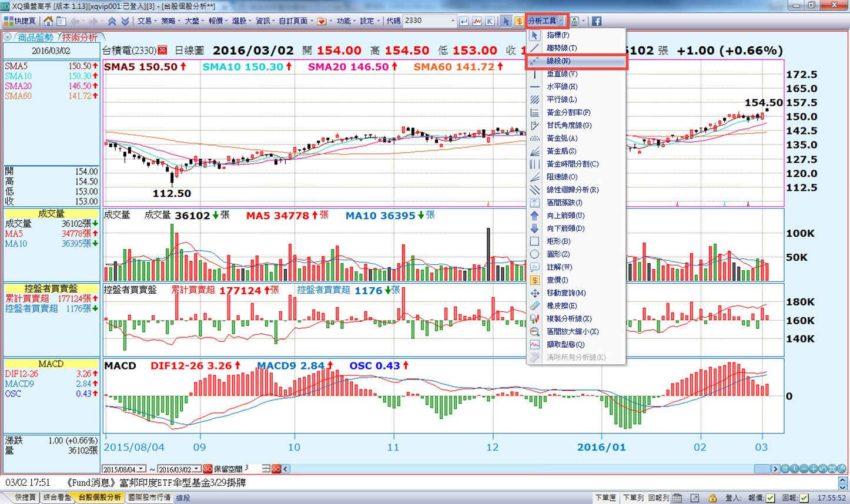Select 趨勢線(T) from the analysis menu
This screenshot has height=504, width=850.
pyautogui.click(x=576, y=48)
